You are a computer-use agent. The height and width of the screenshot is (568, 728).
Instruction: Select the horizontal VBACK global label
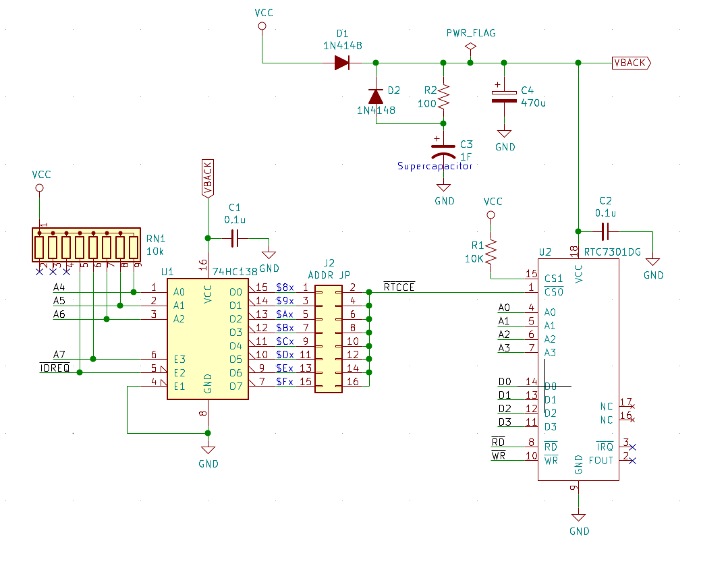pos(632,63)
